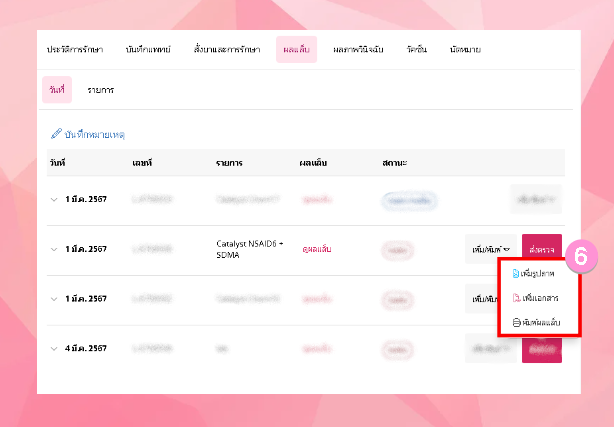This screenshot has width=614, height=427.
Task: Click the blue image icon for เพิ่มรูปภาพ
Action: (x=516, y=273)
